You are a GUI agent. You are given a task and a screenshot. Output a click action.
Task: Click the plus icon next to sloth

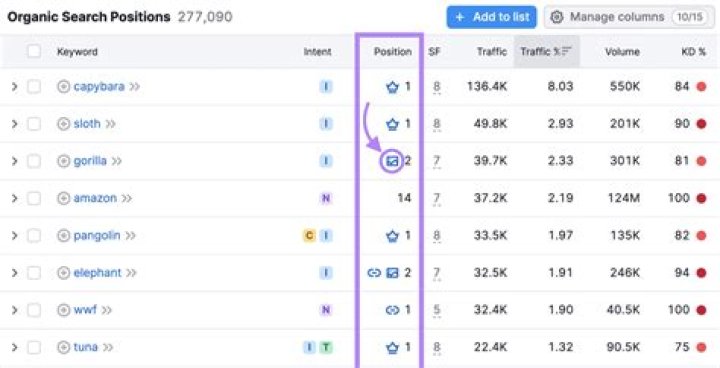[63, 124]
